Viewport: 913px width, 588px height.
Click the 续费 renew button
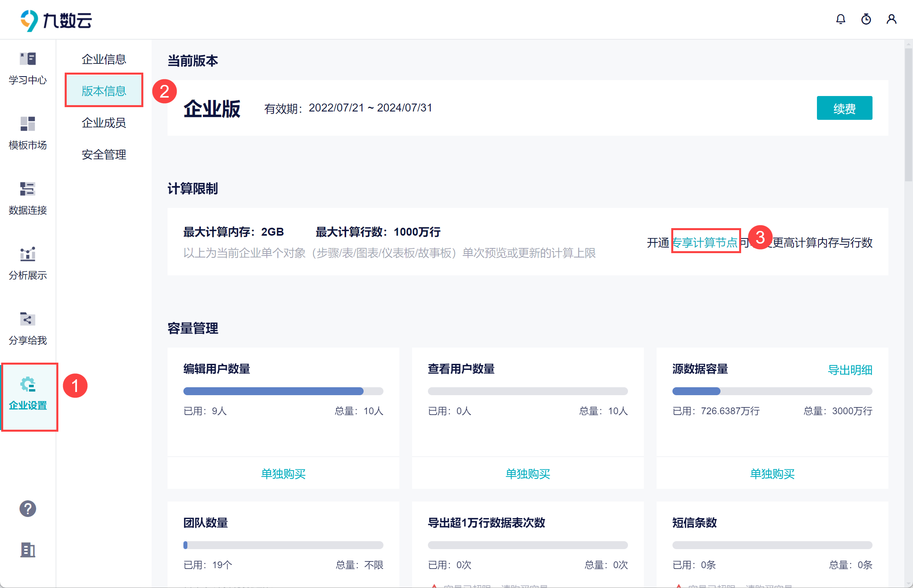[x=844, y=108]
